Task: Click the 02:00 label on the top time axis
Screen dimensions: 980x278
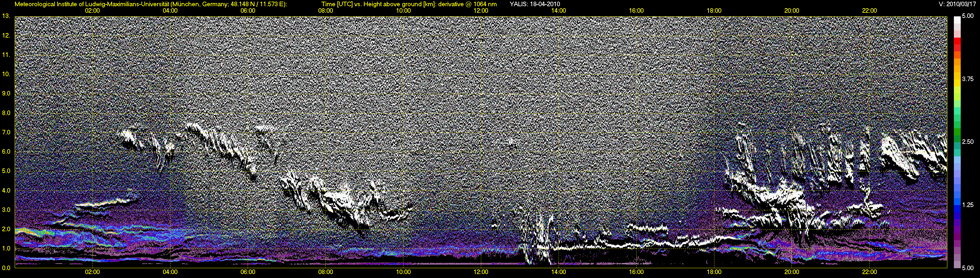Action: [x=92, y=11]
